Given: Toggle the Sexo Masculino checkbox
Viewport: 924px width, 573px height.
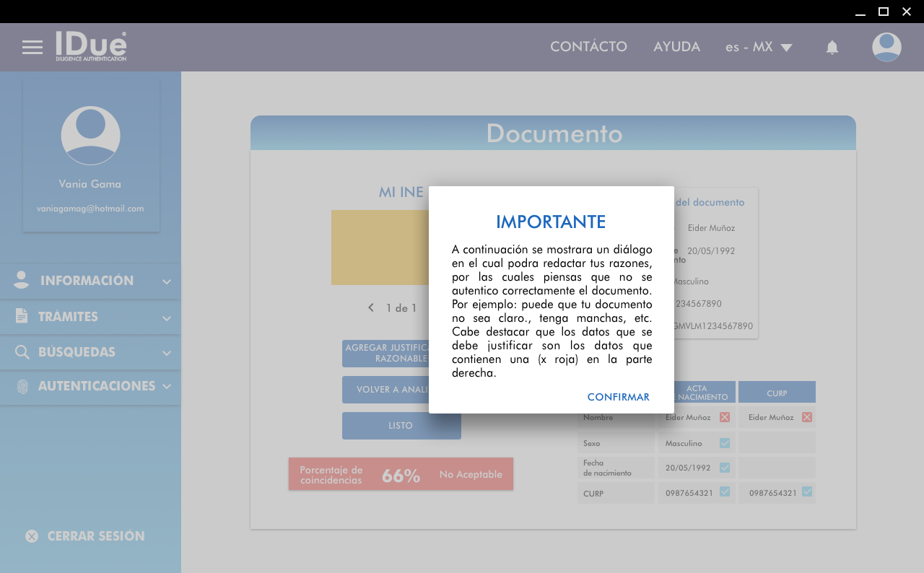Looking at the screenshot, I should click(725, 443).
